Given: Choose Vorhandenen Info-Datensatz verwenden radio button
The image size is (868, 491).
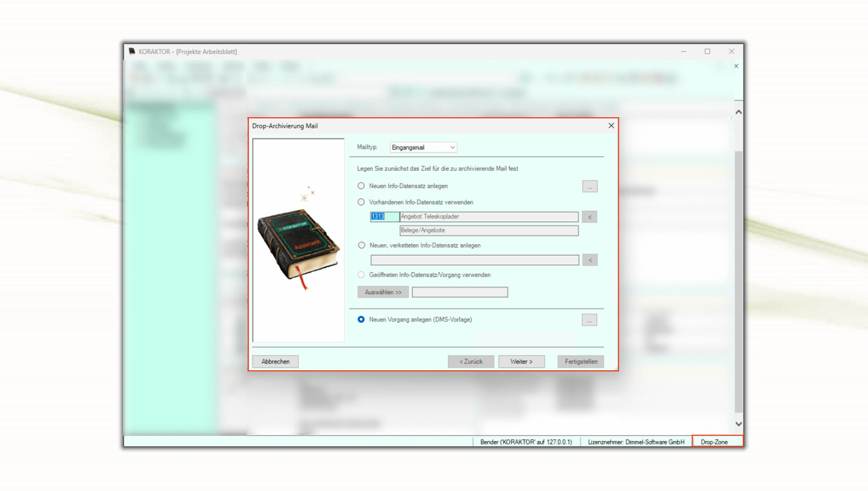Looking at the screenshot, I should pyautogui.click(x=361, y=203).
